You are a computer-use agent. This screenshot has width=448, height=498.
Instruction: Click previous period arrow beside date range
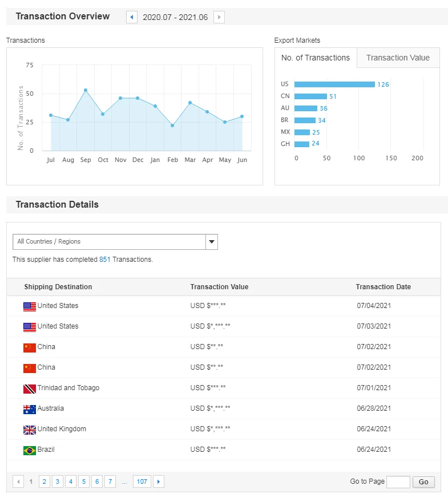coord(132,17)
